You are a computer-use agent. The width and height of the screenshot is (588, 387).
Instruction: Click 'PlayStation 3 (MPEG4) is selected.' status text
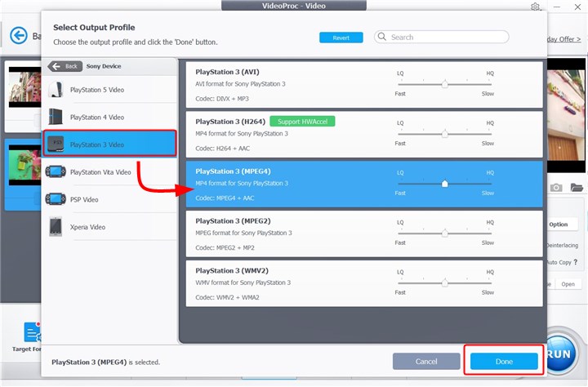coord(105,363)
